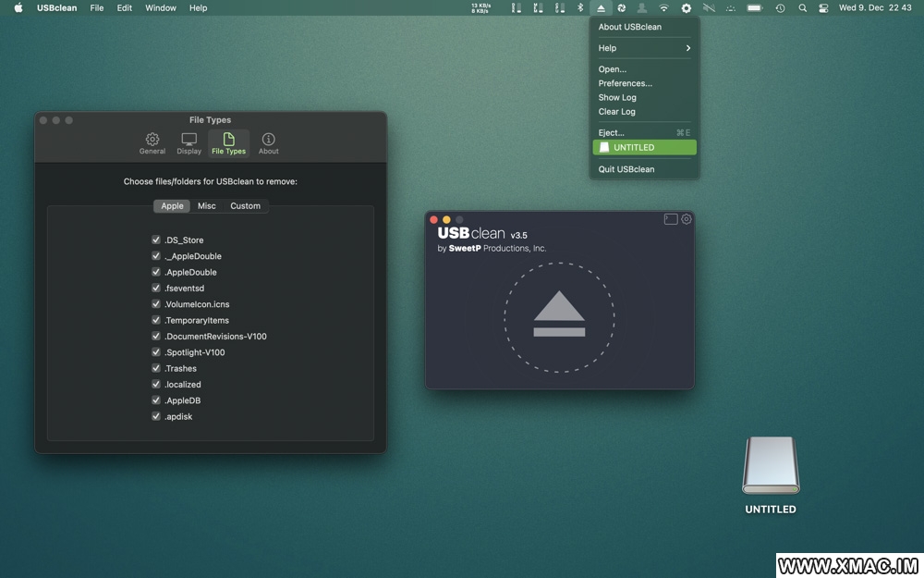Switch to the Custom segment tab
This screenshot has width=924, height=578.
(x=245, y=206)
